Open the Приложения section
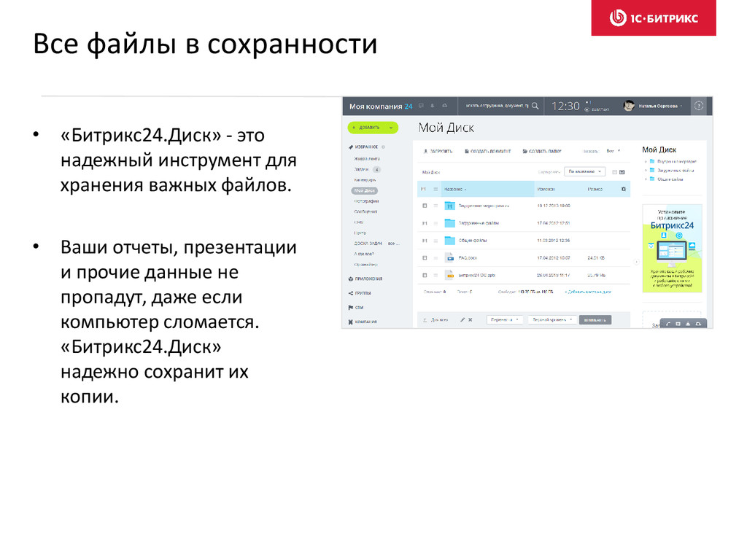 click(365, 279)
